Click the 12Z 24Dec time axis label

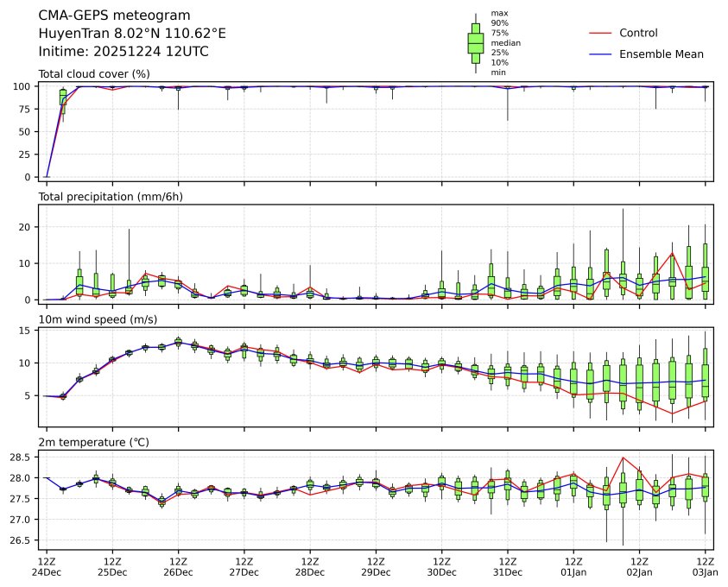click(47, 566)
